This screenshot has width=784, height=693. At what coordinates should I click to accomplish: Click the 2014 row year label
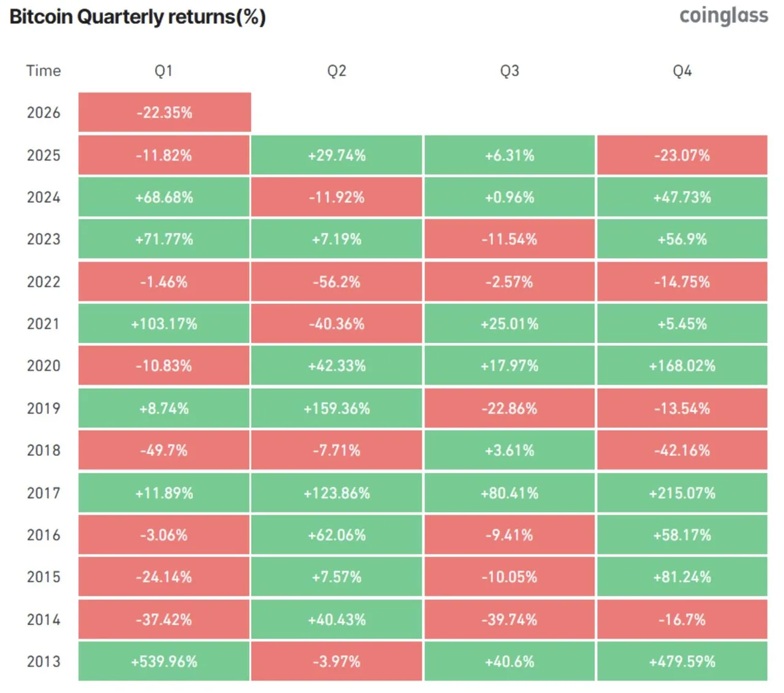tap(43, 619)
